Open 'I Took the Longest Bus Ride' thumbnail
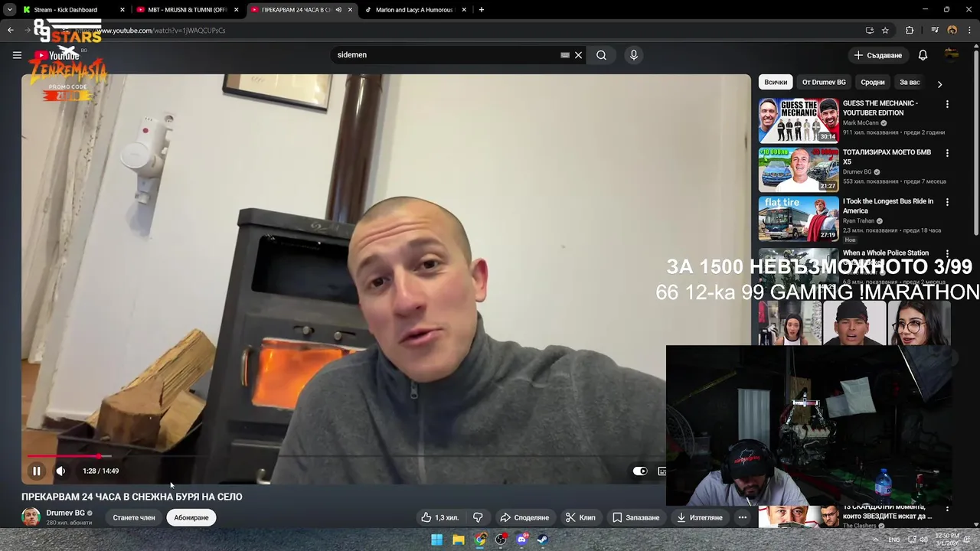 pyautogui.click(x=799, y=218)
